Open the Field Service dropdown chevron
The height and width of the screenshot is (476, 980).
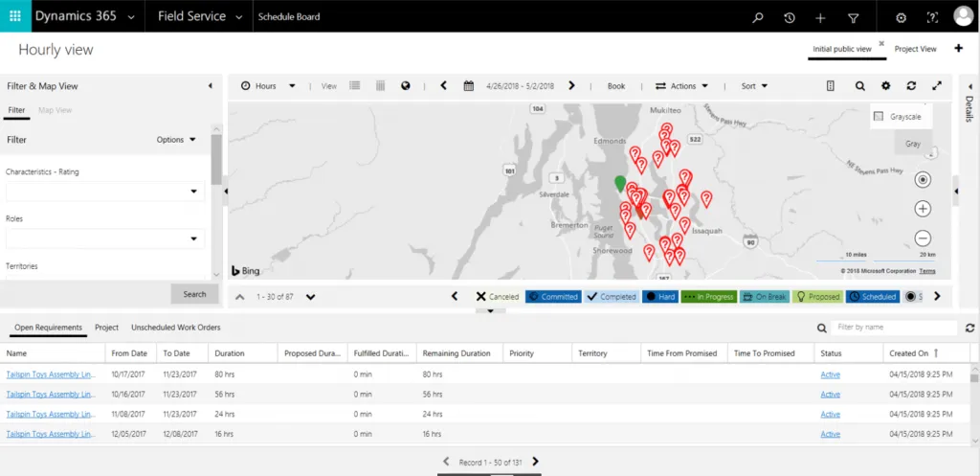click(x=238, y=17)
